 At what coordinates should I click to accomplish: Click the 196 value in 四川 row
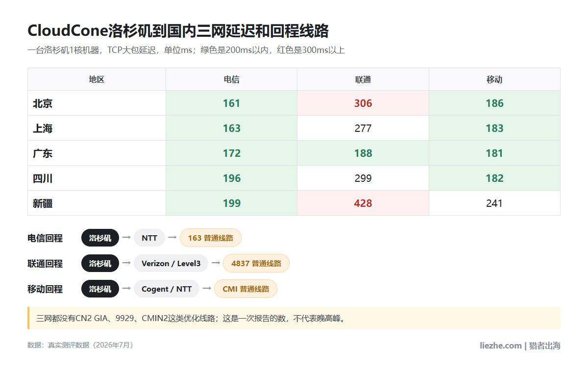232,178
